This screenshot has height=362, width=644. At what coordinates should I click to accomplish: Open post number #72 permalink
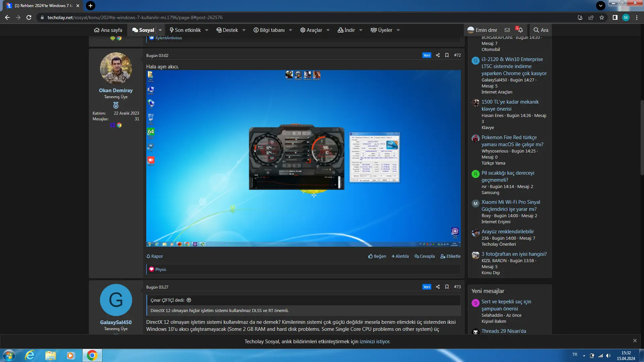[x=457, y=55]
